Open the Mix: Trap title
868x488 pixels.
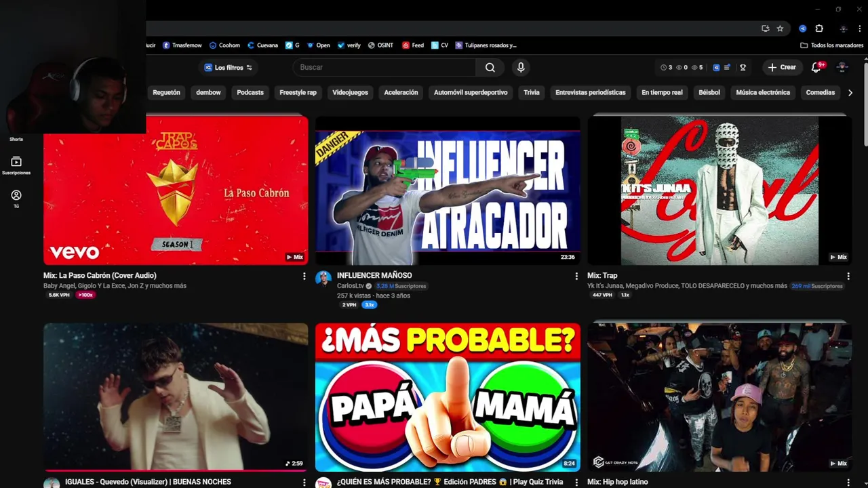[x=602, y=275]
